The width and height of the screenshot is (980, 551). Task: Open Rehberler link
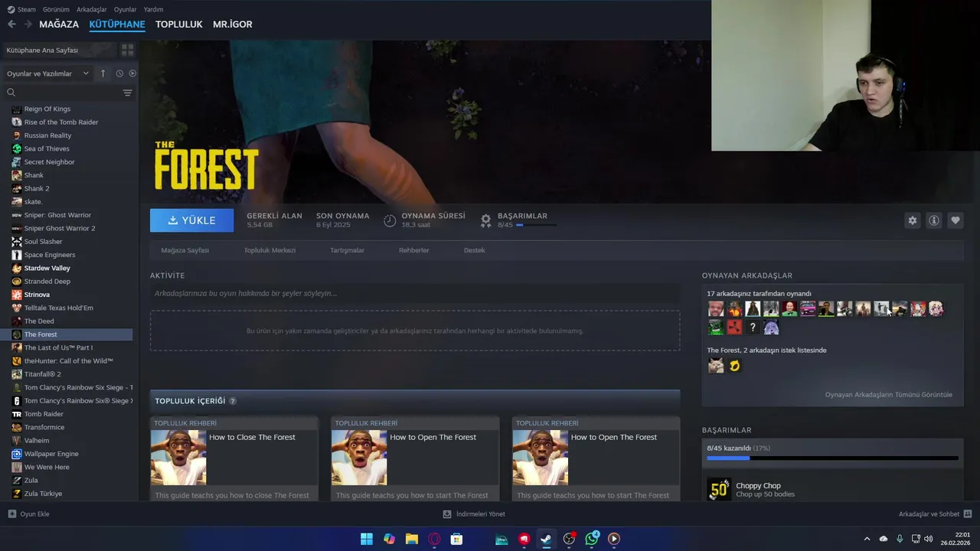[x=414, y=250]
